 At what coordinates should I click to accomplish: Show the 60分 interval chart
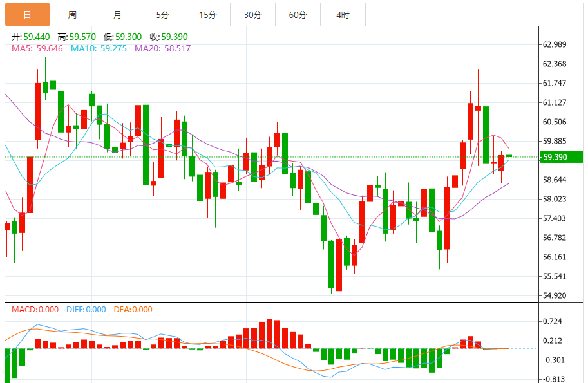tap(298, 14)
